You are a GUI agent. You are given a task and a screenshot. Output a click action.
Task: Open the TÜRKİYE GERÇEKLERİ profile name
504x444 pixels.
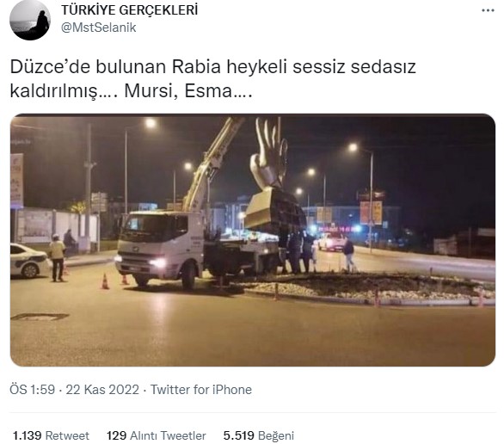pyautogui.click(x=130, y=10)
